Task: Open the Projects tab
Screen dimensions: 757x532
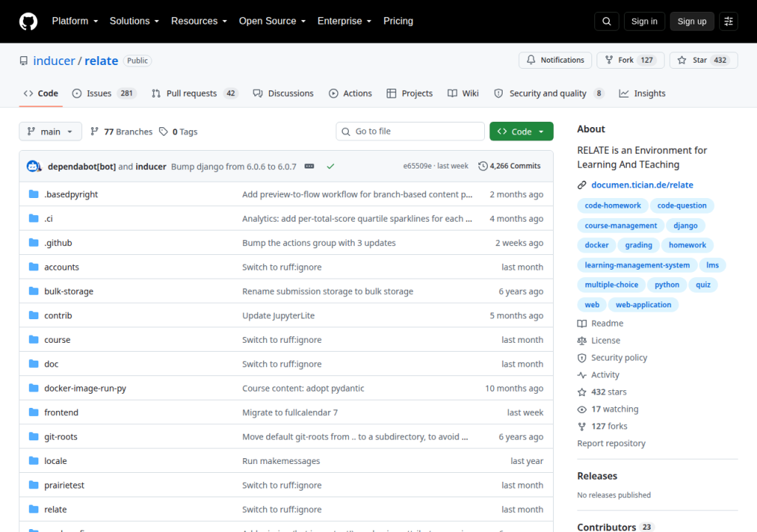Action: 410,93
